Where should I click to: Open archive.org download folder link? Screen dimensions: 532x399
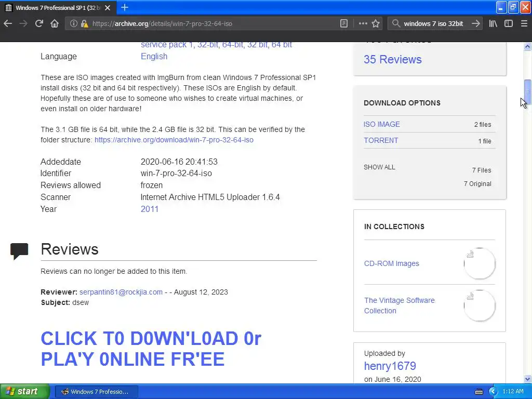[x=174, y=140]
